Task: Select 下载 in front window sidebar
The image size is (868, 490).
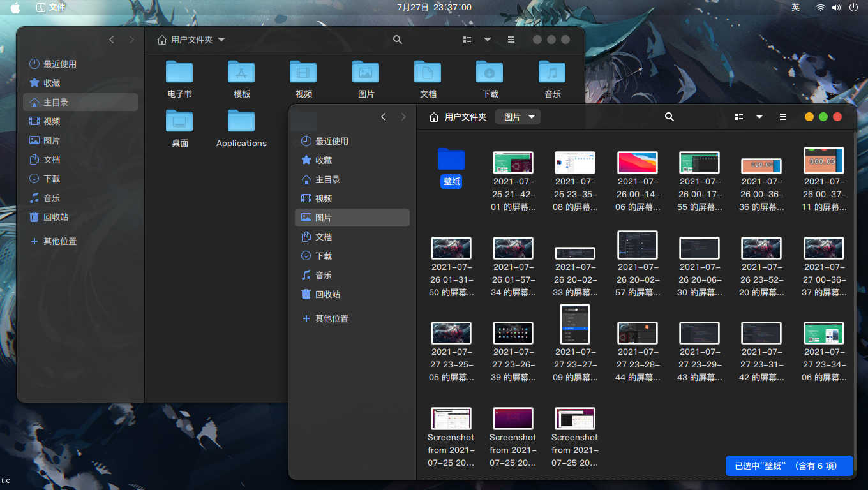Action: coord(352,256)
